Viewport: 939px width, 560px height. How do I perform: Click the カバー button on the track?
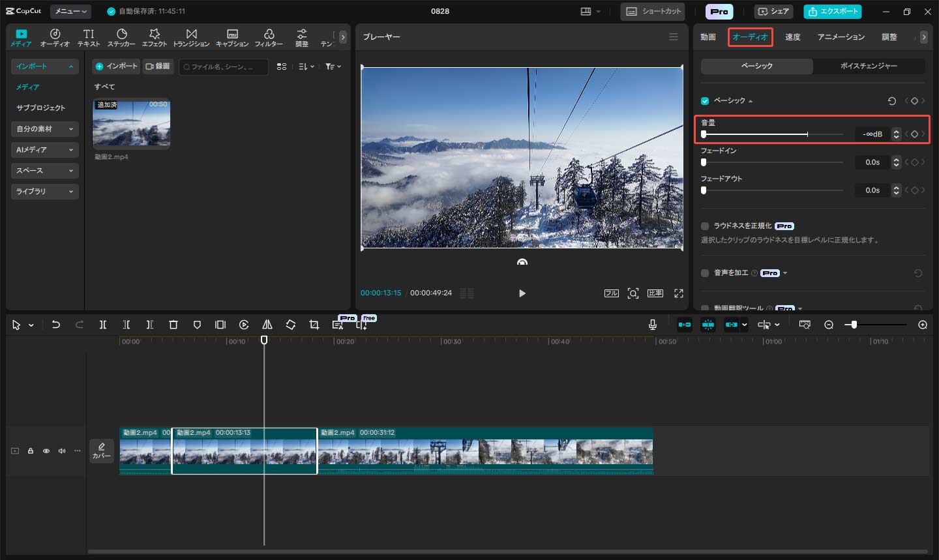tap(102, 451)
